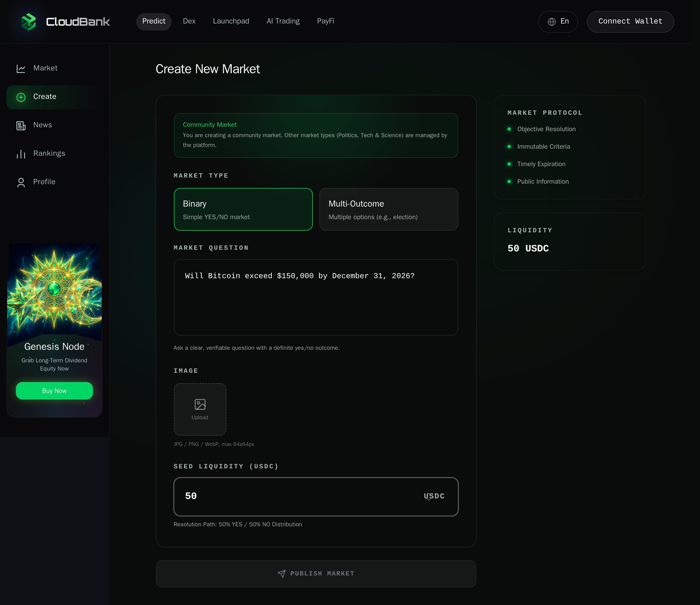The image size is (700, 605).
Task: Click the market question text area
Action: pyautogui.click(x=316, y=297)
